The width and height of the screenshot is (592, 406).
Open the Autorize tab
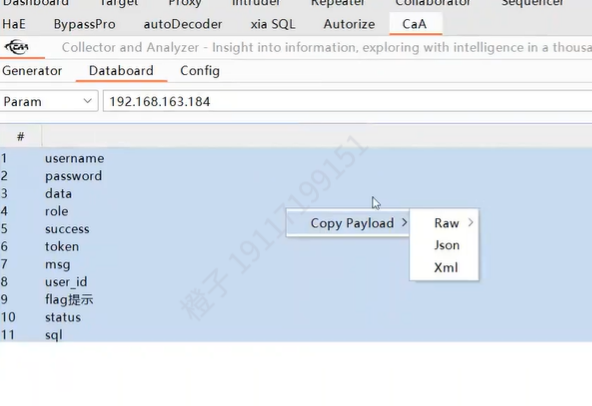tap(349, 24)
